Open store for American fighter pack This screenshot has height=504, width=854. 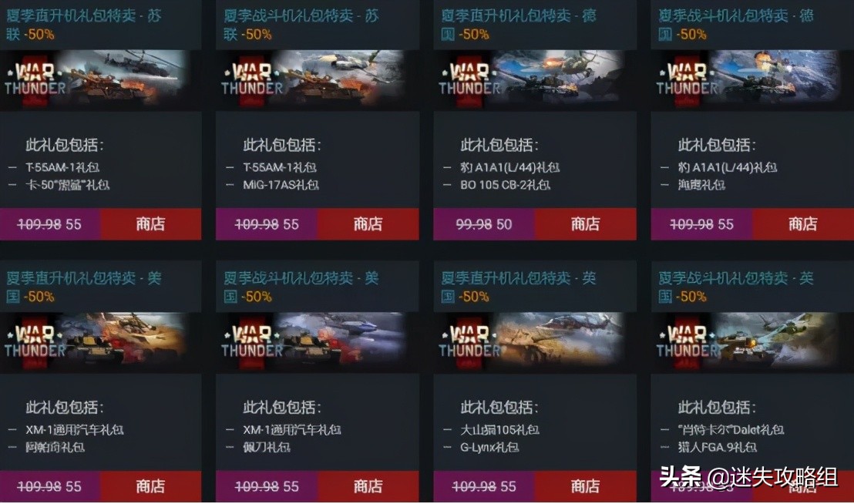click(x=368, y=486)
